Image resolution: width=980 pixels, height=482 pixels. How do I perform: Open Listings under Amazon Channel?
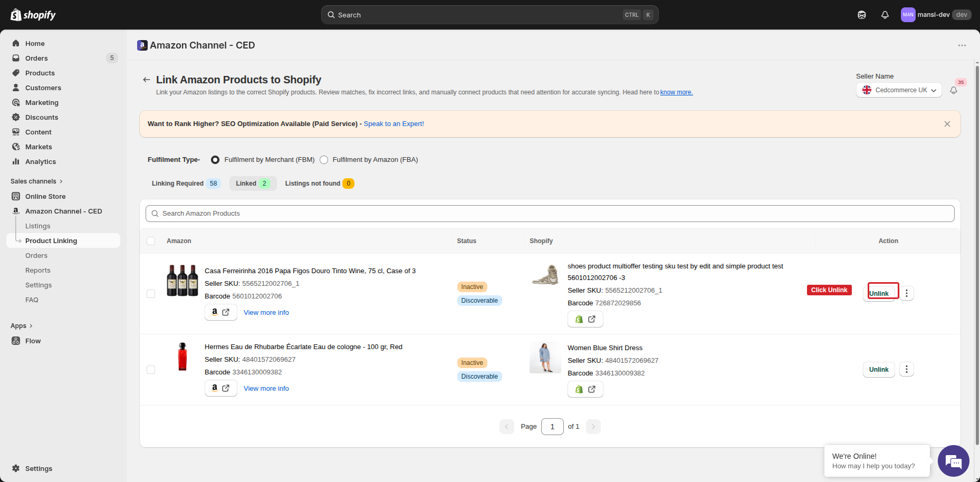[38, 226]
